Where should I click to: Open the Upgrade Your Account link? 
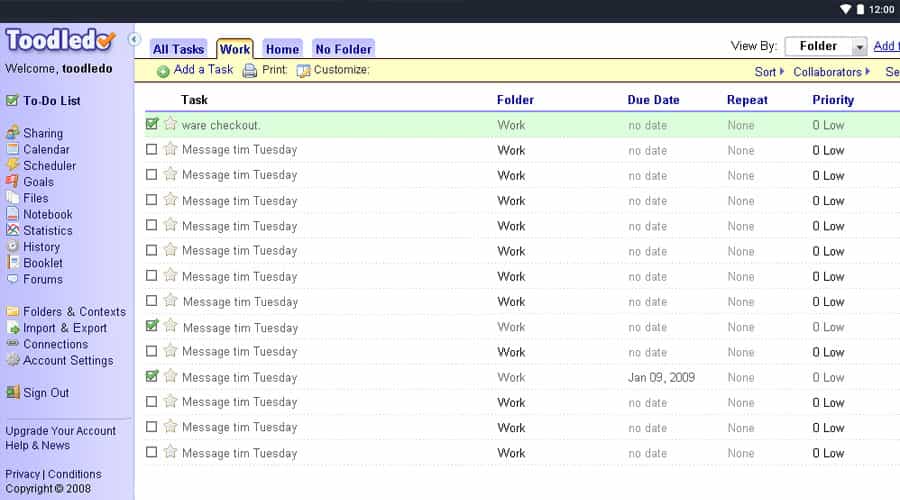point(61,431)
